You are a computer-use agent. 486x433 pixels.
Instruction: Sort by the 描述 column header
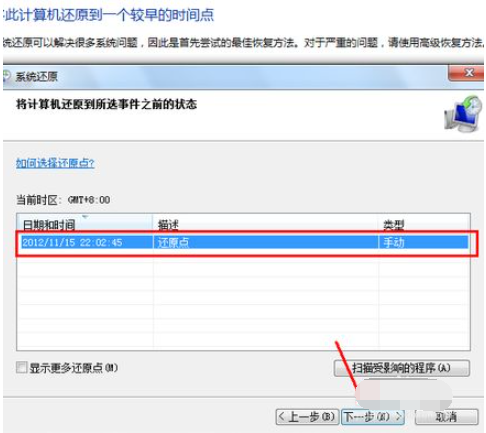(265, 223)
